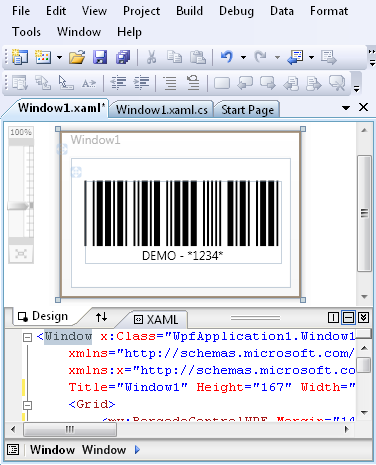Image resolution: width=376 pixels, height=465 pixels.
Task: Click the Display Word Completion icon
Action: [89, 83]
